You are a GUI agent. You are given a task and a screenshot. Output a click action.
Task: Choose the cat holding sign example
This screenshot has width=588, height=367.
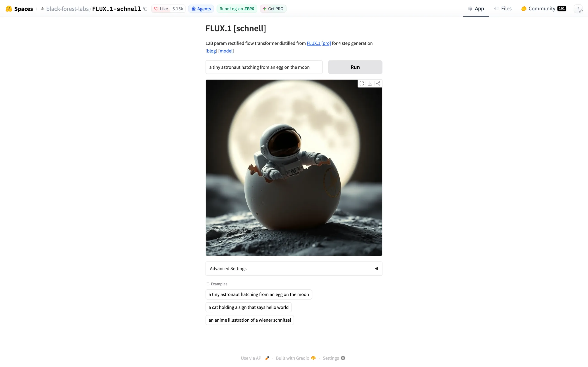[x=248, y=307]
